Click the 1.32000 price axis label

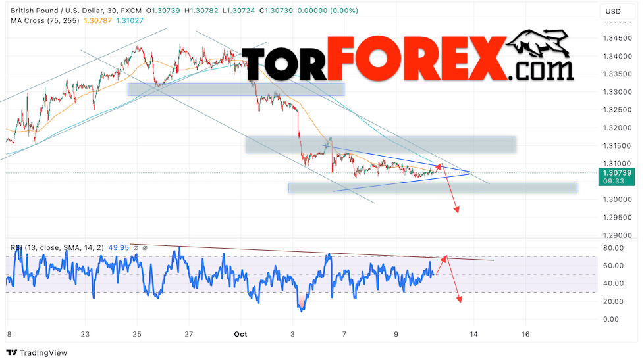pyautogui.click(x=617, y=128)
